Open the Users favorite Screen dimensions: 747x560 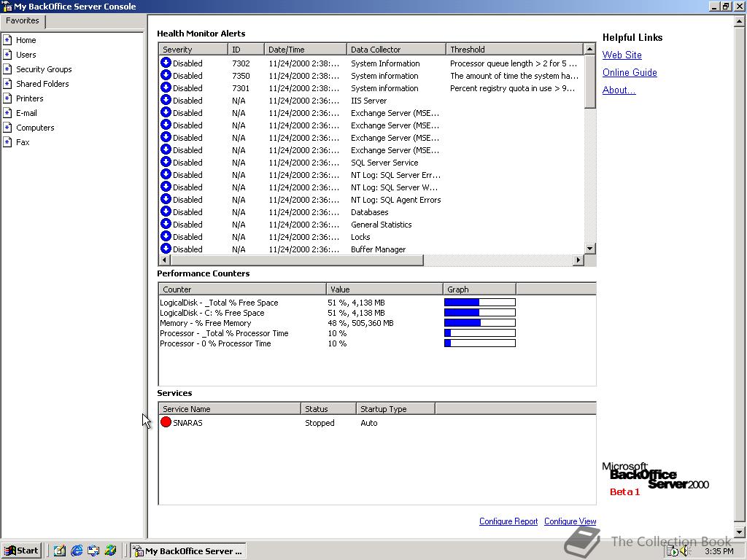(x=26, y=55)
